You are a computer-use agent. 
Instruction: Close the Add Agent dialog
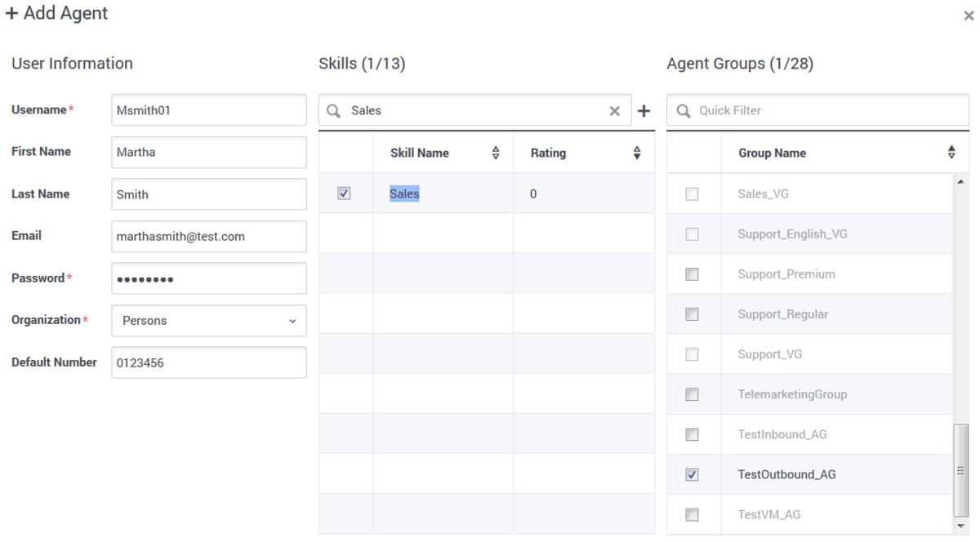pyautogui.click(x=969, y=16)
